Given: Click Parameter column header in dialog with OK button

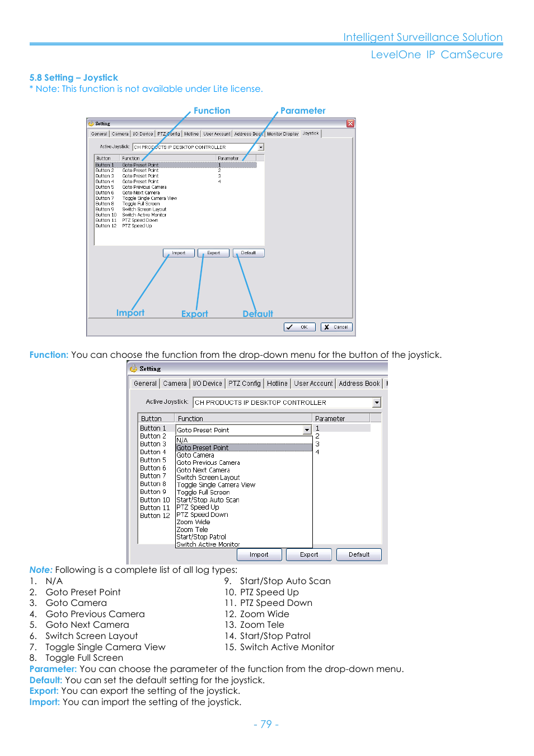Looking at the screenshot, I should tap(237, 158).
